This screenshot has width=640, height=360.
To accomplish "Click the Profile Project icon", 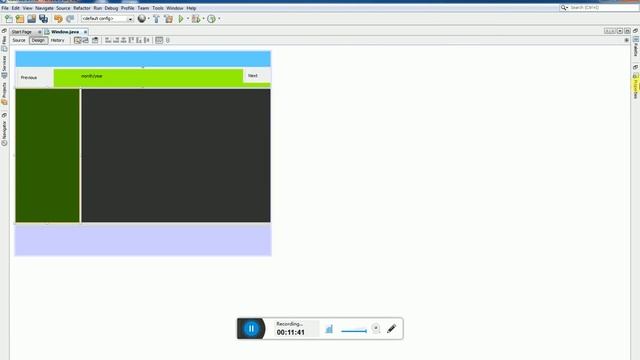I will pos(211,19).
